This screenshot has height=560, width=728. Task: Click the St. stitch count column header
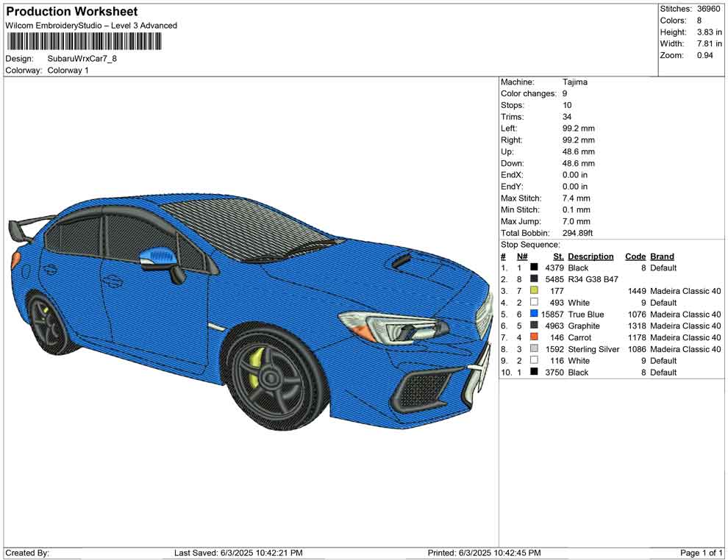point(558,256)
